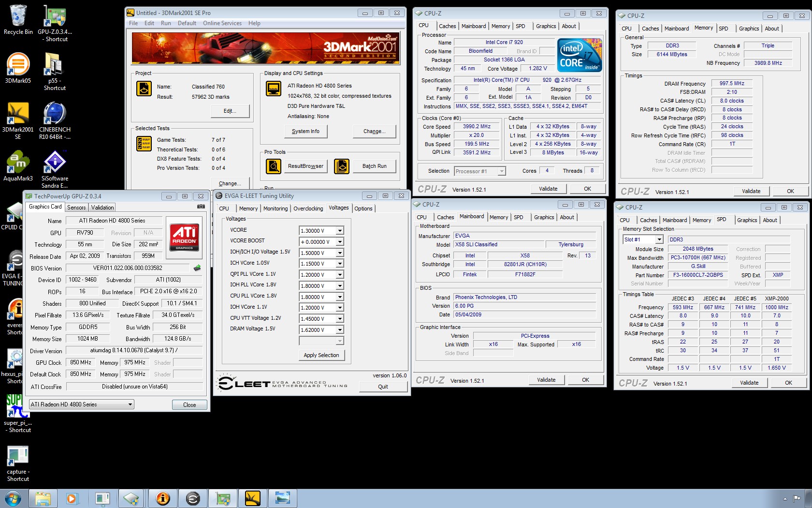Open the Default menu in 3DMark2001

point(187,23)
